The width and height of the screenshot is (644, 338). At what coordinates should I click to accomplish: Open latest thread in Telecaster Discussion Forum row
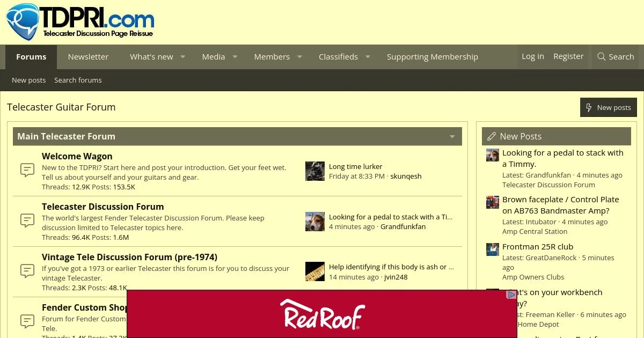click(391, 217)
